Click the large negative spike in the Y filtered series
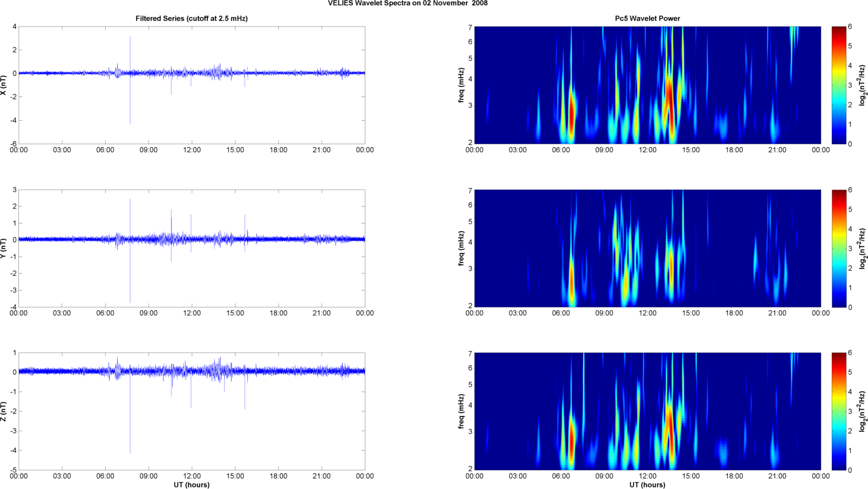 point(130,270)
